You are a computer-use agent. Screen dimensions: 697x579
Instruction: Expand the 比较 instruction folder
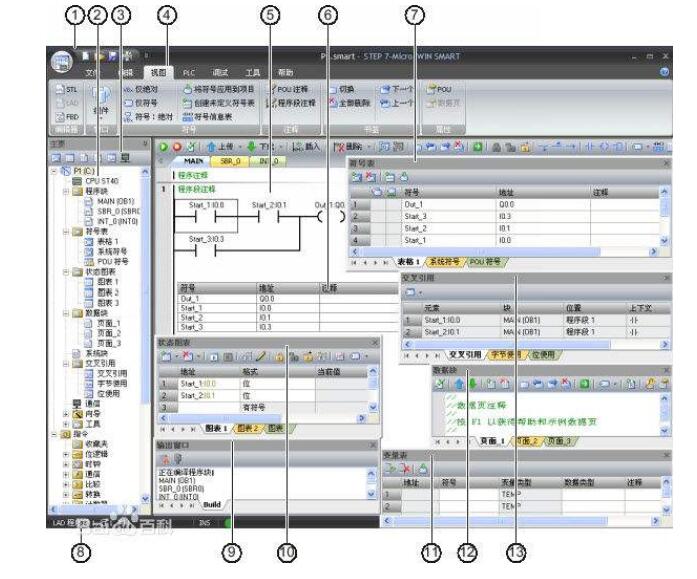66,484
